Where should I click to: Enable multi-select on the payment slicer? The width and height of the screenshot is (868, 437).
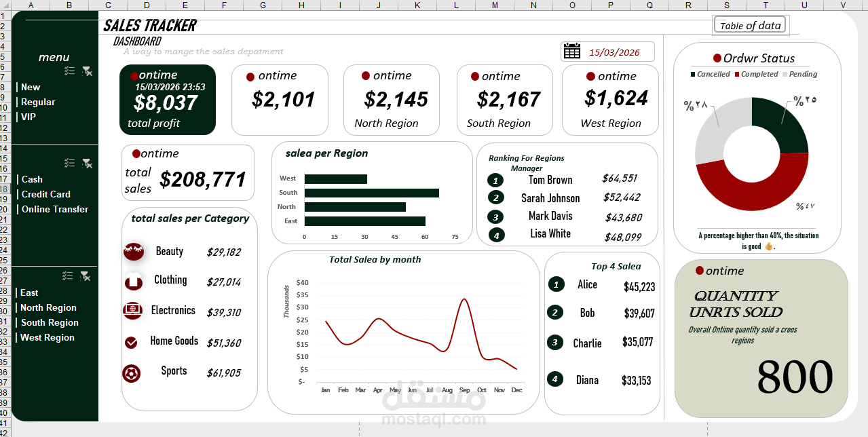(x=69, y=163)
